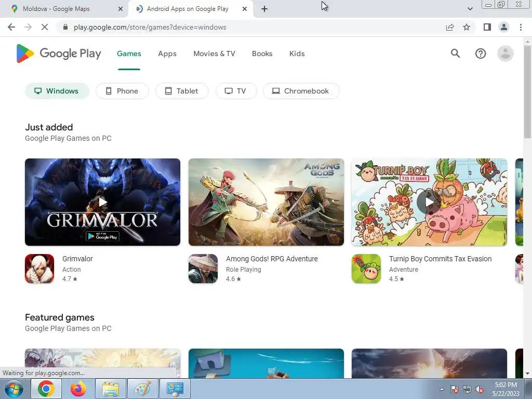Stop page loading with the X button
Viewport: 532px width, 399px height.
click(x=45, y=27)
